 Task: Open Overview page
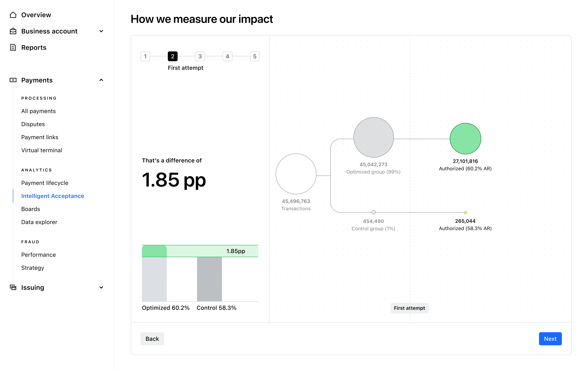(x=36, y=15)
